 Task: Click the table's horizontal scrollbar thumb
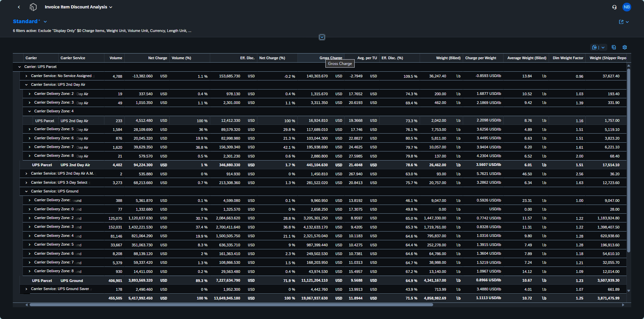(231, 305)
